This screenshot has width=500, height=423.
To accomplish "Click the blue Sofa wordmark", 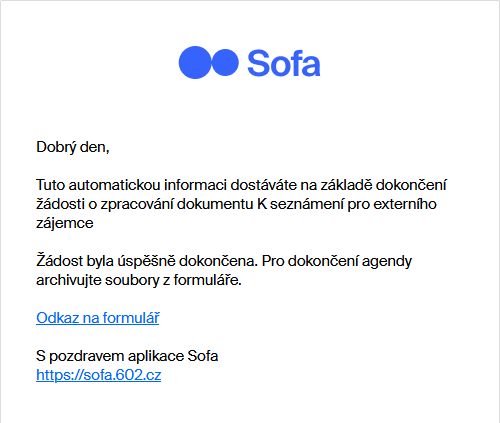I will 284,63.
